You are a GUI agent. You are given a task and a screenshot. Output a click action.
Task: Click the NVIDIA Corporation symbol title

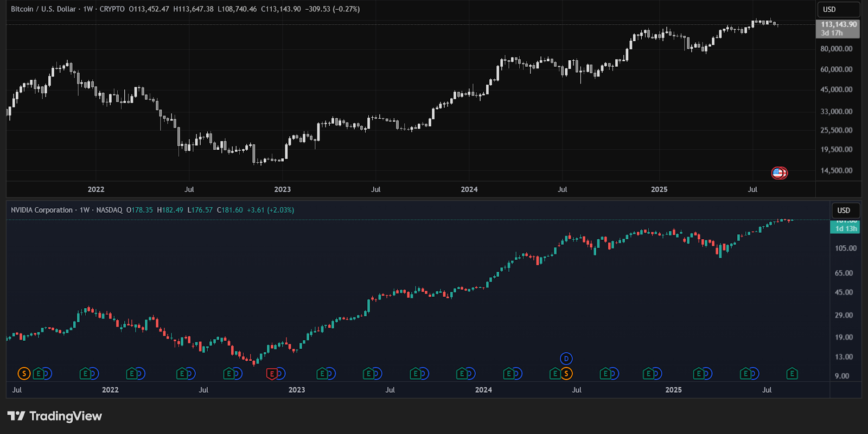click(x=42, y=210)
